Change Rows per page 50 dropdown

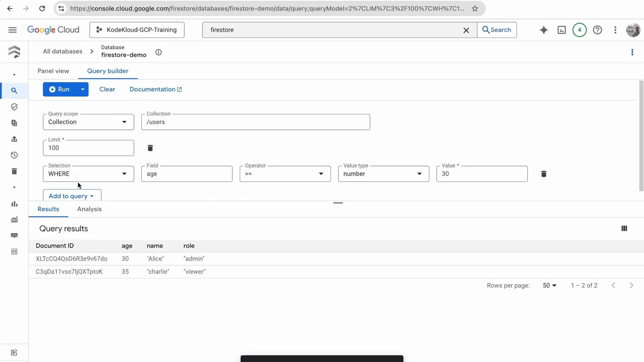click(549, 285)
